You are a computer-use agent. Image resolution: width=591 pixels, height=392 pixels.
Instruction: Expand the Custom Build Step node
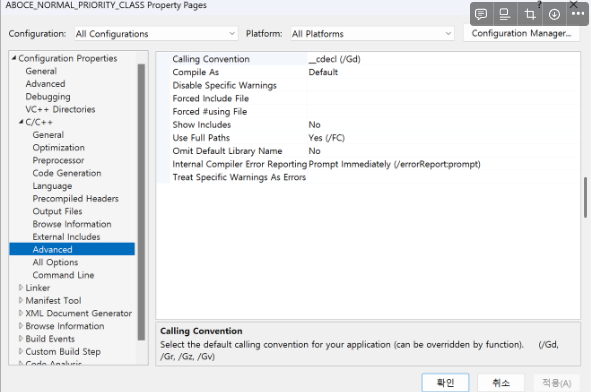[x=21, y=351]
